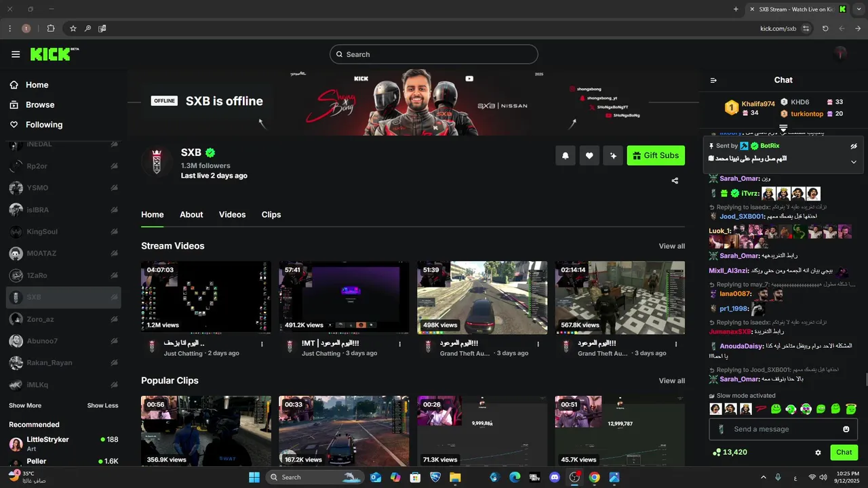Insert the red P emote
This screenshot has width=868, height=488.
[761, 409]
